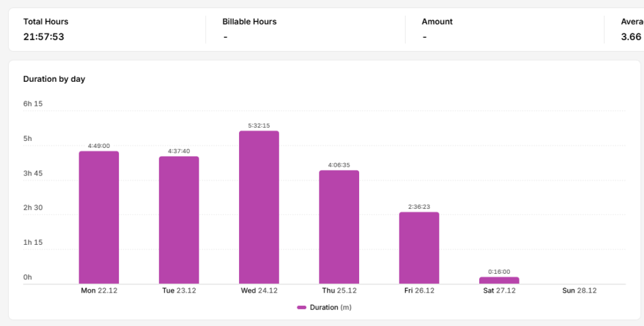Image resolution: width=644 pixels, height=326 pixels.
Task: Click the Wednesday 24.12 bar
Action: [259, 207]
